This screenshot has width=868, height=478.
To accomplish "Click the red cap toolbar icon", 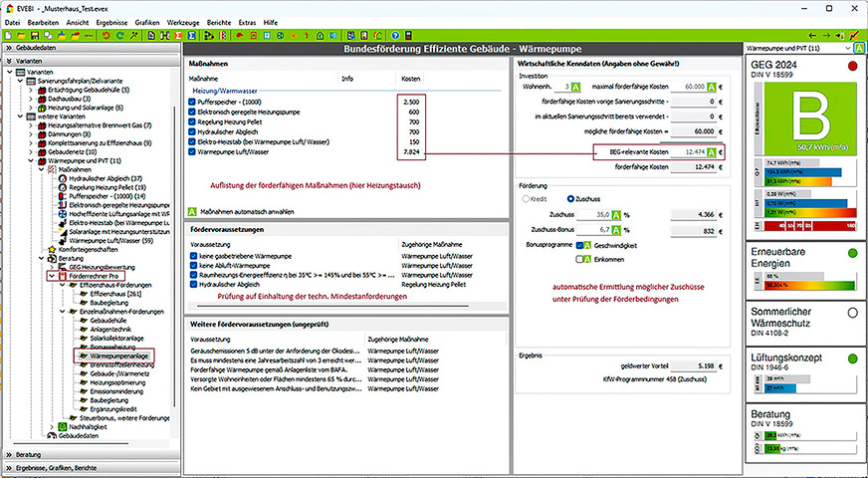I will (240, 36).
